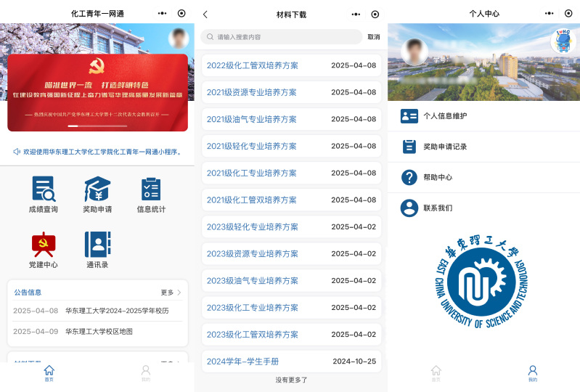Image resolution: width=580 pixels, height=392 pixels.
Task: Switch to the 我的 tab in left panel
Action: [146, 372]
